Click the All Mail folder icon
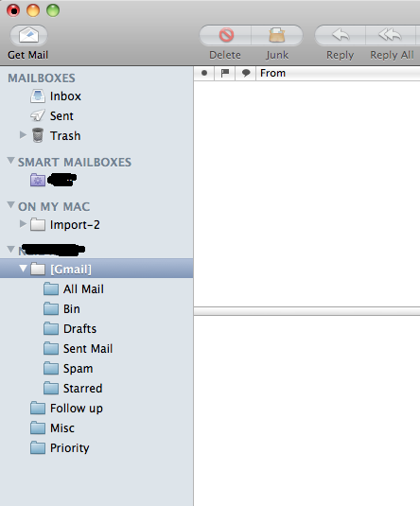Screen dimensions: 420x506 tap(51, 288)
